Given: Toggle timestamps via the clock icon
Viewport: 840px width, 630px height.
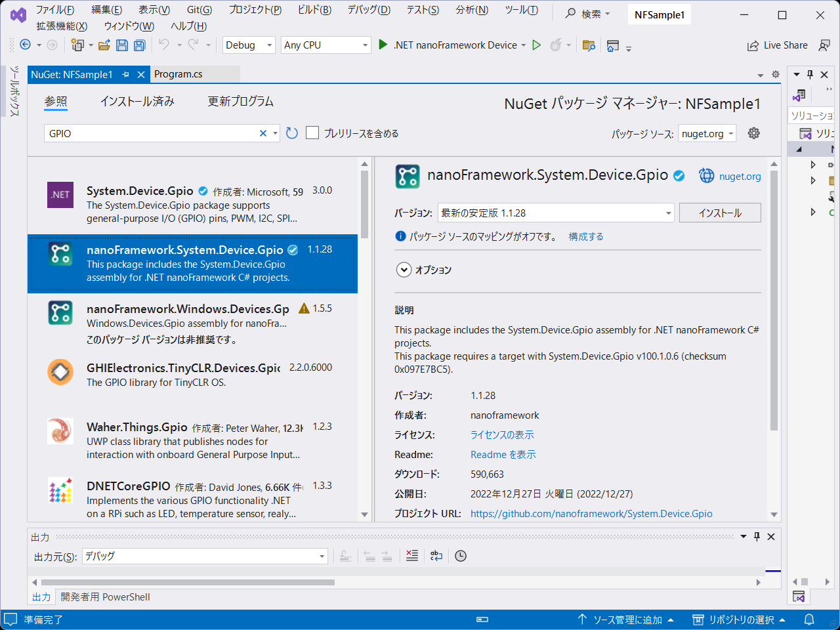Looking at the screenshot, I should pyautogui.click(x=460, y=556).
